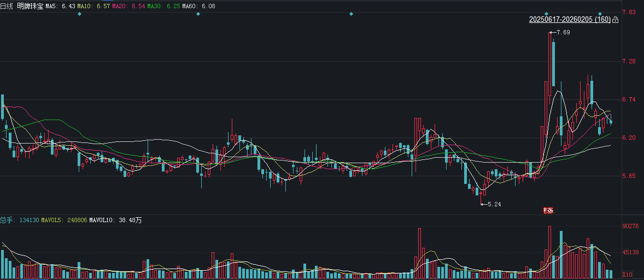Click the red 利涨 tag below the chart

pos(547,210)
